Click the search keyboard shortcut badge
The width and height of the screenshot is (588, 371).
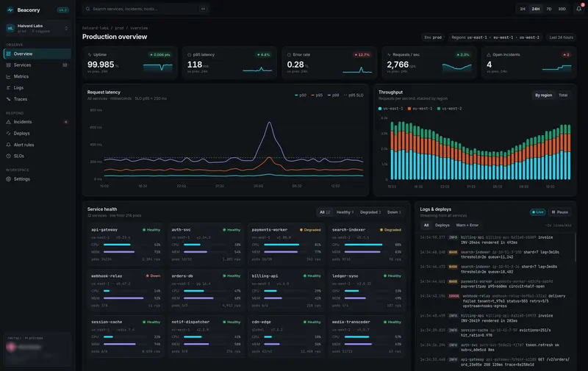(x=204, y=9)
